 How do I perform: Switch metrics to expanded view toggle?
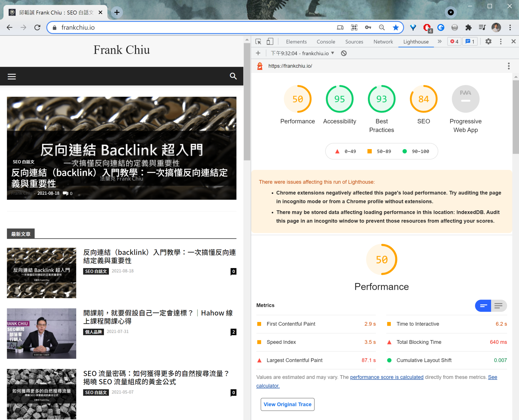(499, 306)
